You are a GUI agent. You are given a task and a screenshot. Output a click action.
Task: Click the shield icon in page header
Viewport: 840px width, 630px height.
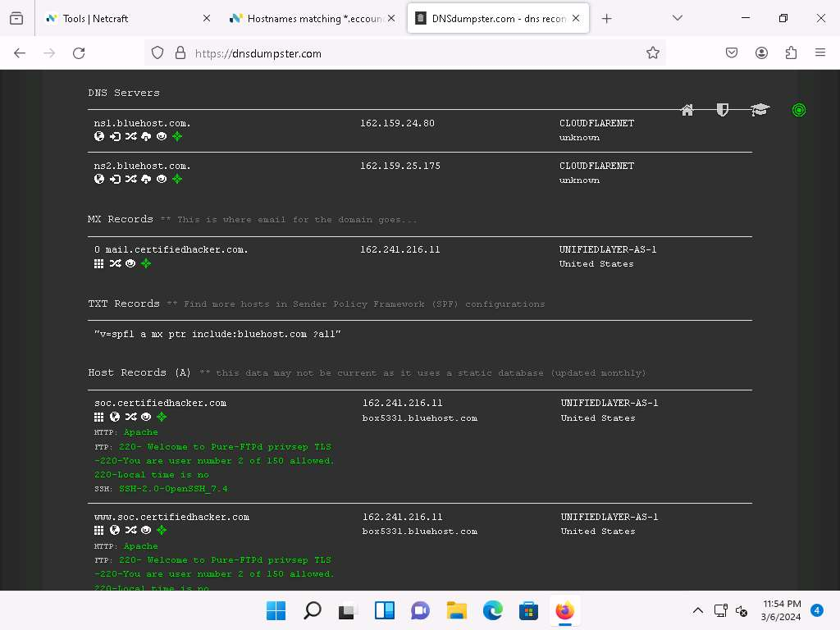723,110
